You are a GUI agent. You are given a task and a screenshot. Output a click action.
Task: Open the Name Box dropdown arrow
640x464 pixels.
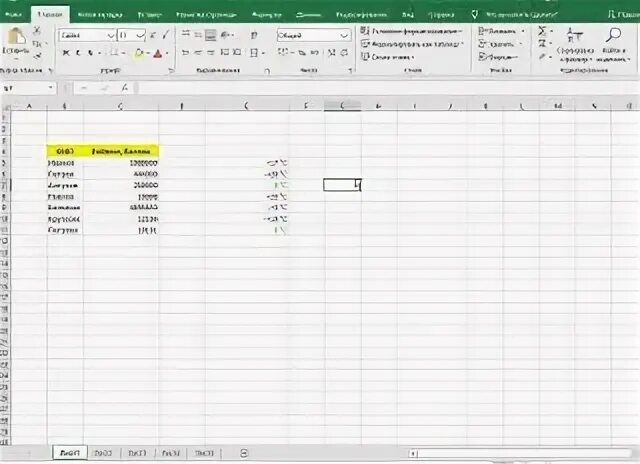(50, 88)
